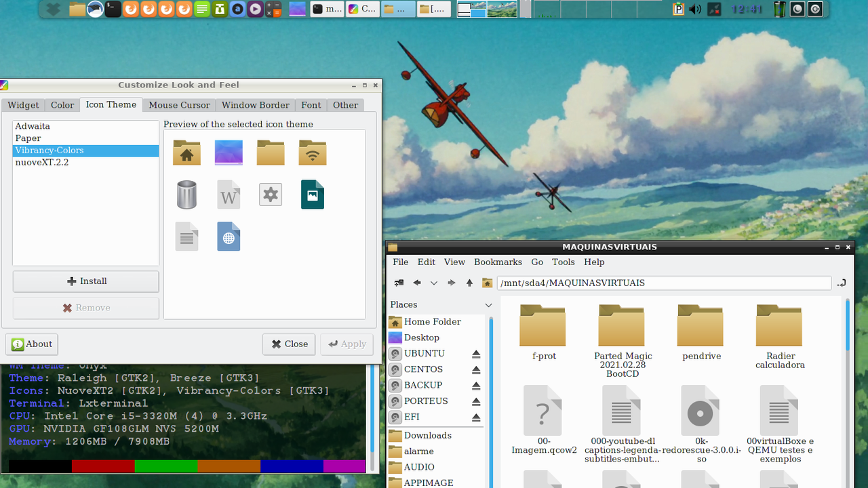Click the path bar /mnt/sda4/MAQUINASVIRTUAIS
Image resolution: width=868 pixels, height=488 pixels.
[x=664, y=283]
